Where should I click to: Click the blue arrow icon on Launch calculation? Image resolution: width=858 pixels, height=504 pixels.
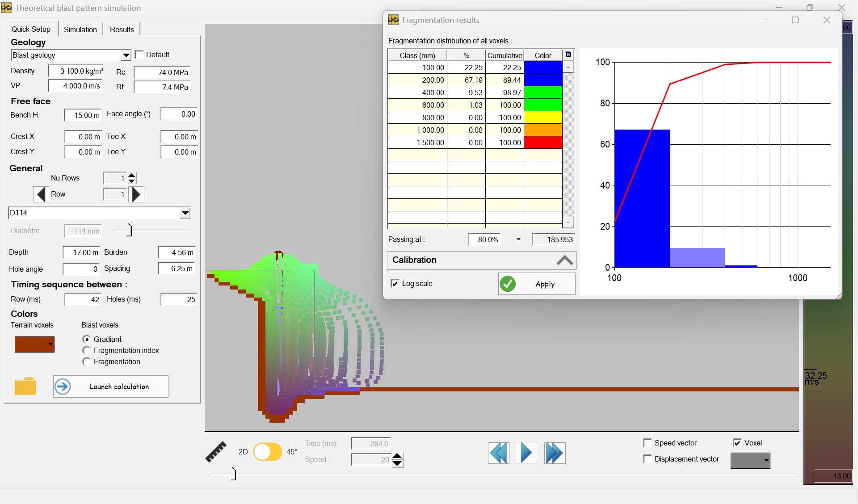tap(62, 386)
